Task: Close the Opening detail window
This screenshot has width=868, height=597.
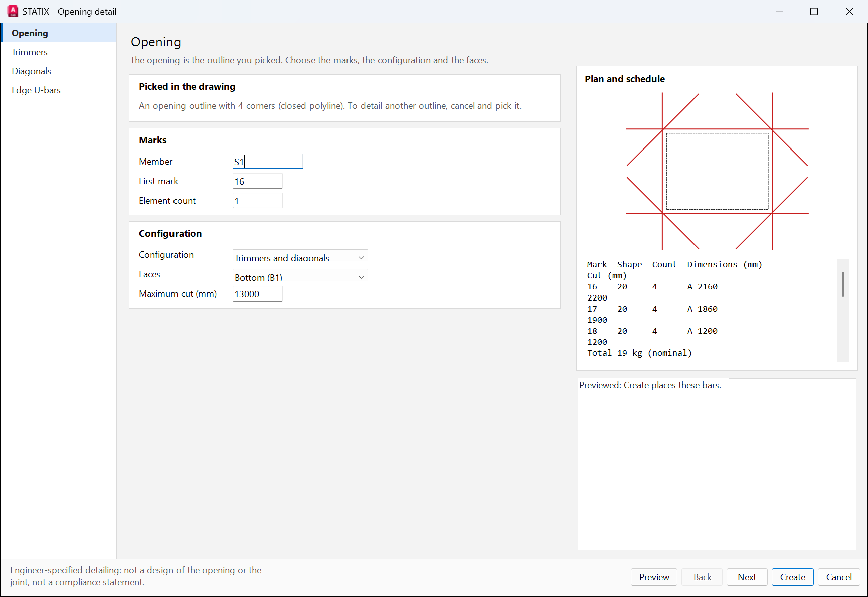Action: click(849, 11)
